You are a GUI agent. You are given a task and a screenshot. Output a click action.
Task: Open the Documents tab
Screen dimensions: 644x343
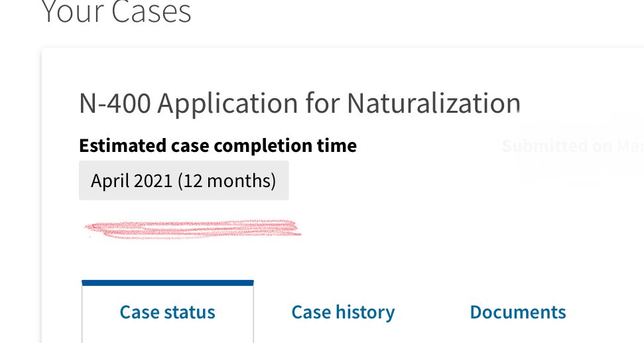coord(518,312)
